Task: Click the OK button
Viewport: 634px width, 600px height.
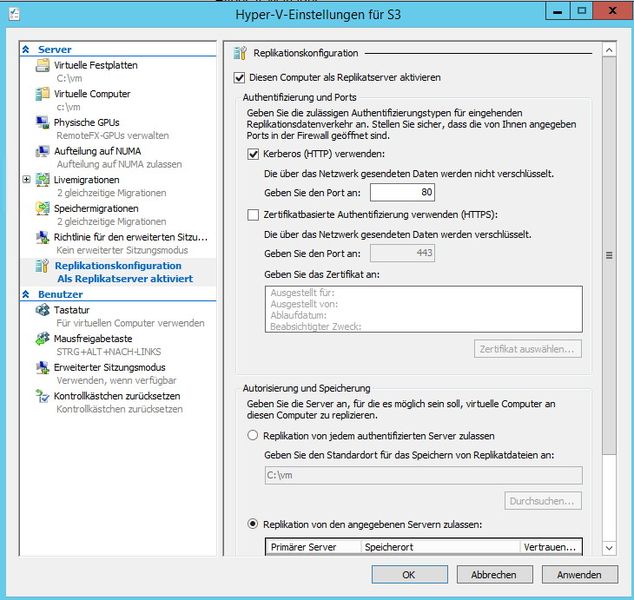Action: 410,575
